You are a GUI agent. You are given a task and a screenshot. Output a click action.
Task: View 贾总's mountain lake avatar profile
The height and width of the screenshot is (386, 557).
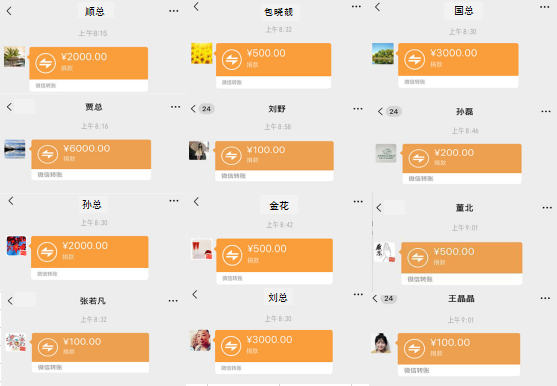point(15,149)
